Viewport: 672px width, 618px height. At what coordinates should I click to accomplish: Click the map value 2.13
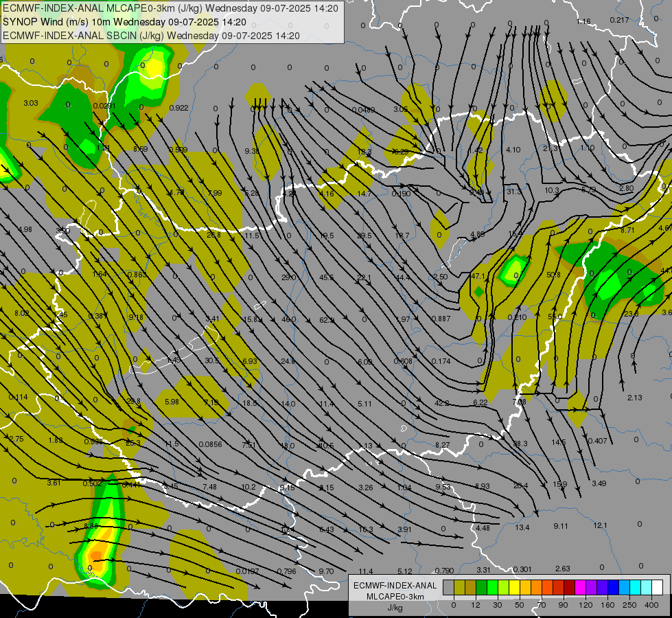(635, 398)
